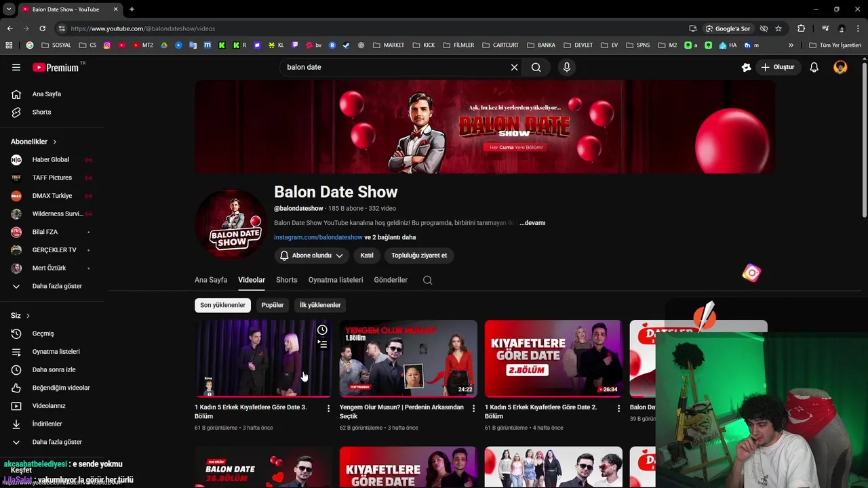Open the tab search dropdown arrow
The height and width of the screenshot is (488, 868).
coord(9,9)
